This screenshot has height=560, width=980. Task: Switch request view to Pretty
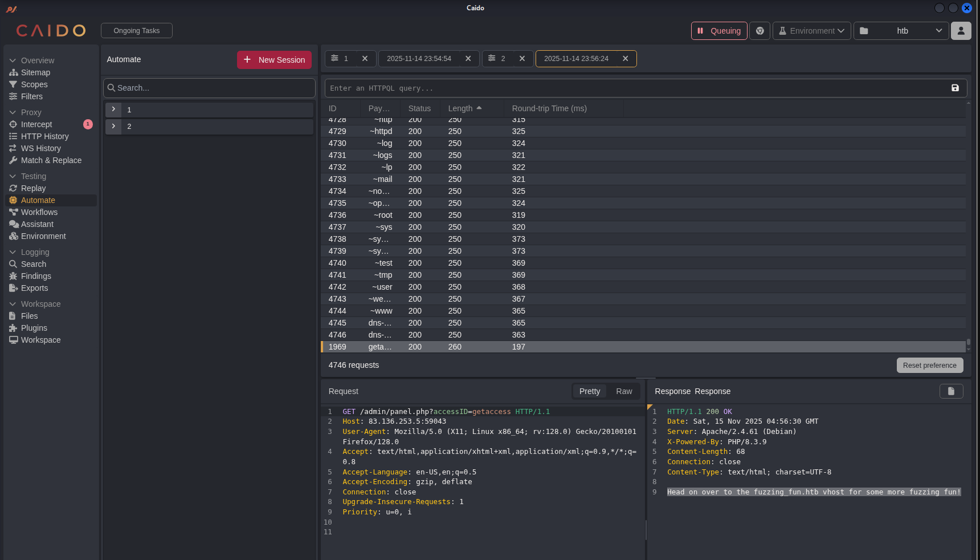pyautogui.click(x=589, y=391)
